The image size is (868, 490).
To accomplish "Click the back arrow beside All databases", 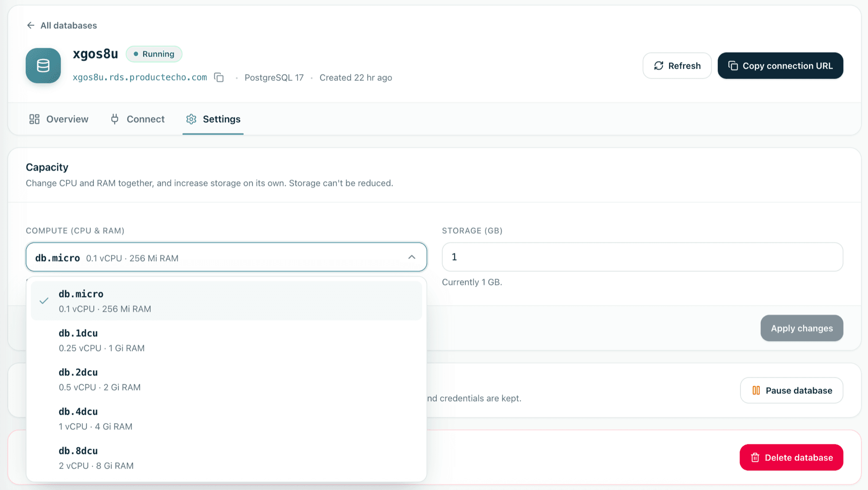I will point(30,25).
